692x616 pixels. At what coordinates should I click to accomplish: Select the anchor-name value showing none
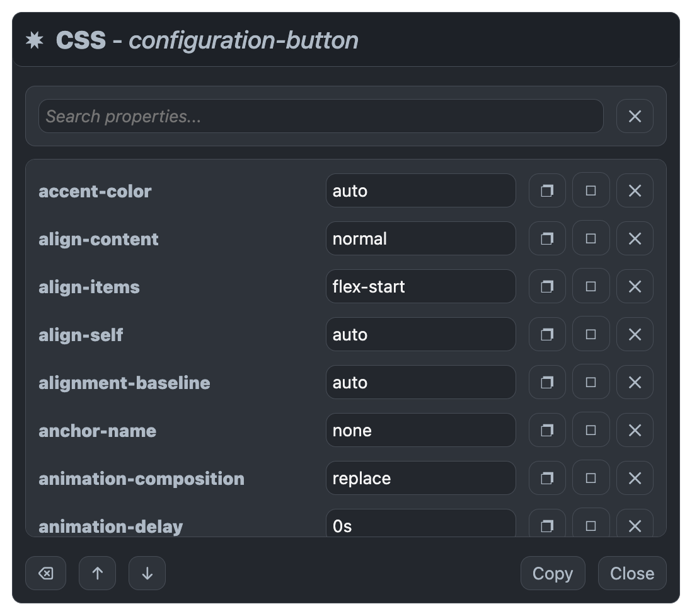[421, 430]
